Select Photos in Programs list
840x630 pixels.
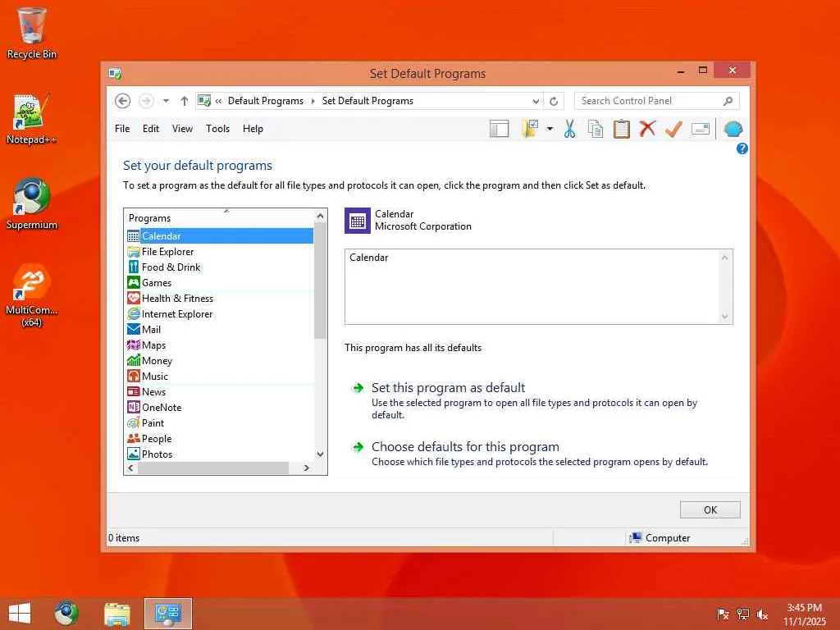click(x=220, y=453)
